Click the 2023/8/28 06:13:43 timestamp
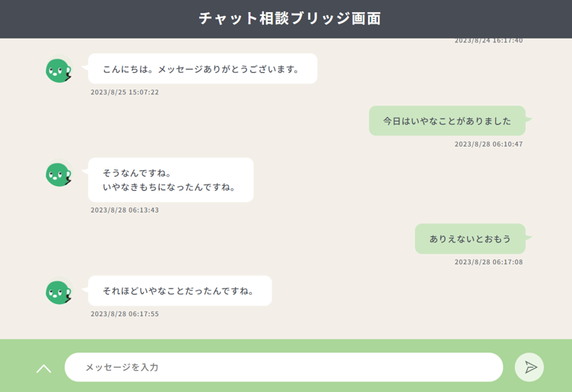Image resolution: width=572 pixels, height=392 pixels. click(x=125, y=210)
